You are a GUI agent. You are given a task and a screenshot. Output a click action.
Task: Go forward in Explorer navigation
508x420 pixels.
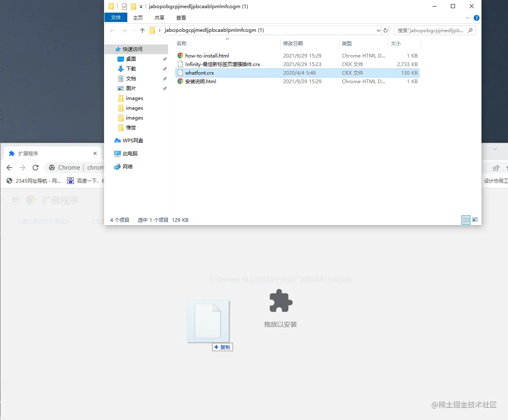tap(124, 31)
